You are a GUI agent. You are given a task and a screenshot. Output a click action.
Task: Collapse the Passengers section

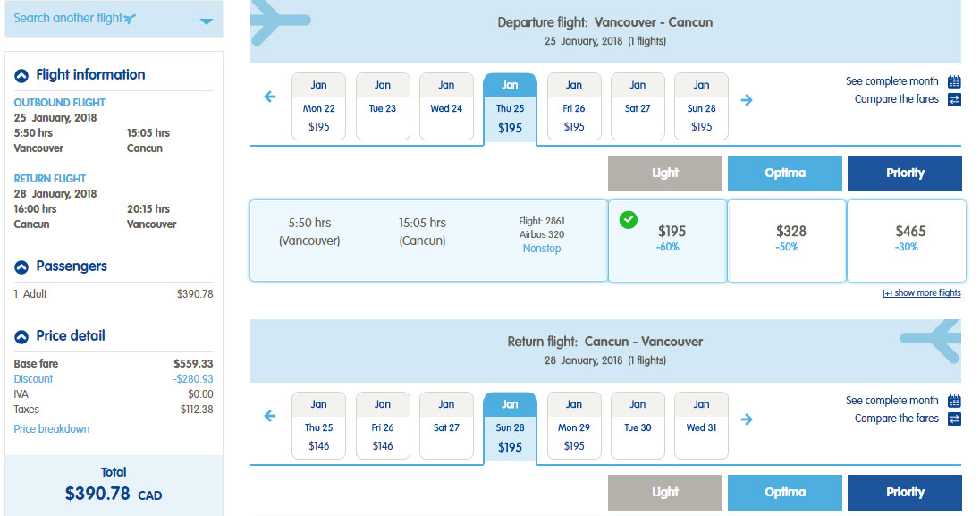21,267
